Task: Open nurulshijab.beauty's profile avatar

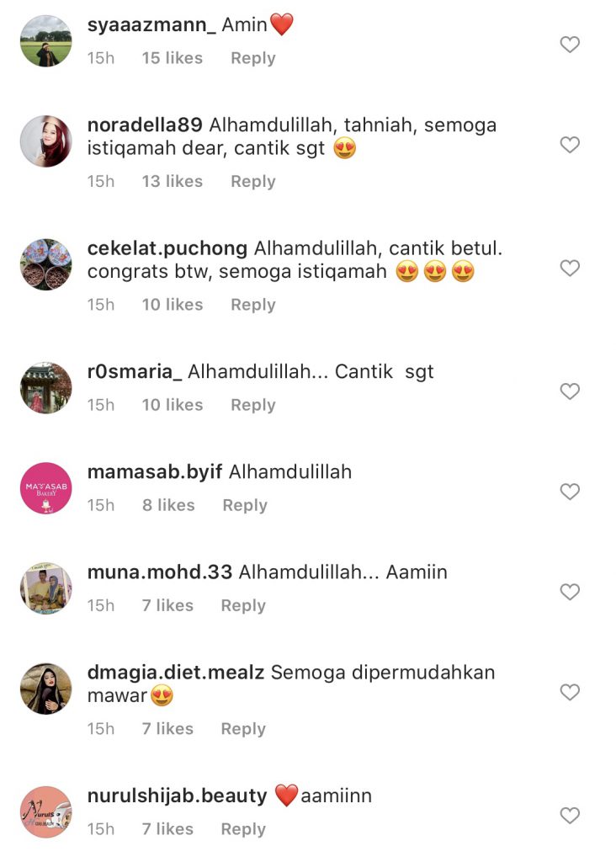Action: pyautogui.click(x=46, y=812)
